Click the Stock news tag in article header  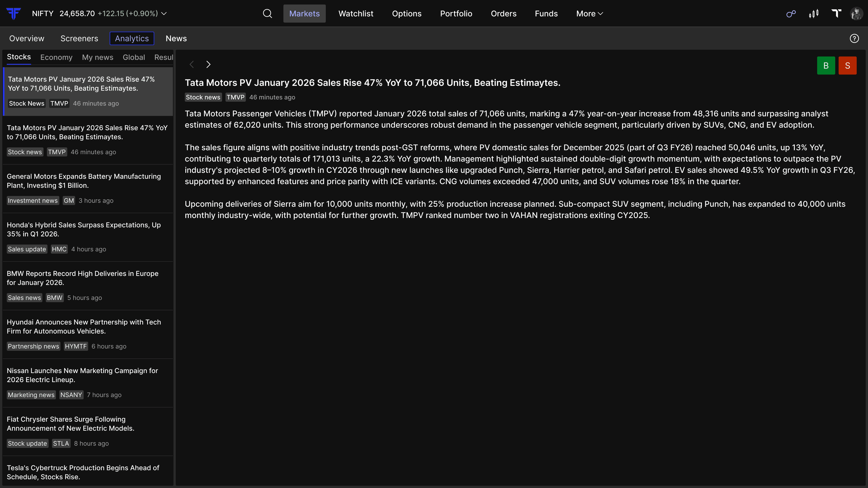click(203, 97)
